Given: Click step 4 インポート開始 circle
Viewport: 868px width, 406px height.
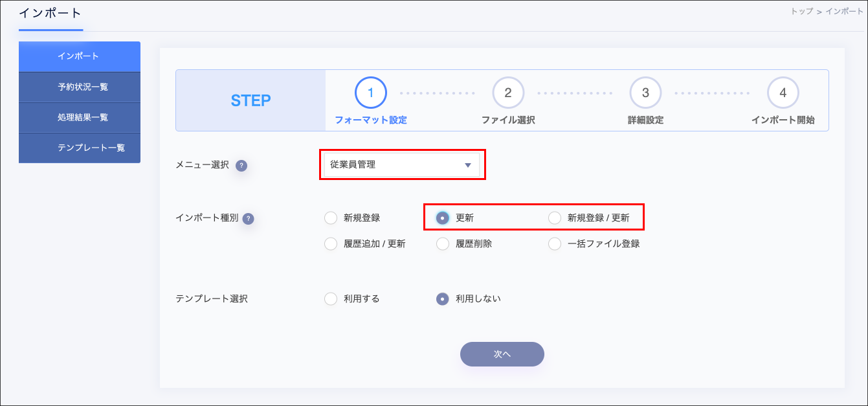Looking at the screenshot, I should [x=783, y=93].
